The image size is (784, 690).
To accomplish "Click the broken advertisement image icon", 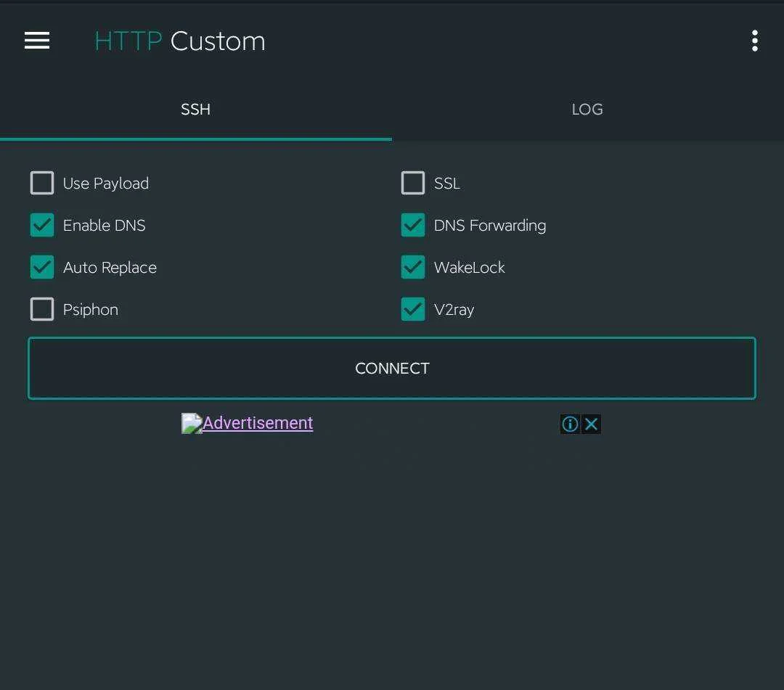I will pos(192,423).
